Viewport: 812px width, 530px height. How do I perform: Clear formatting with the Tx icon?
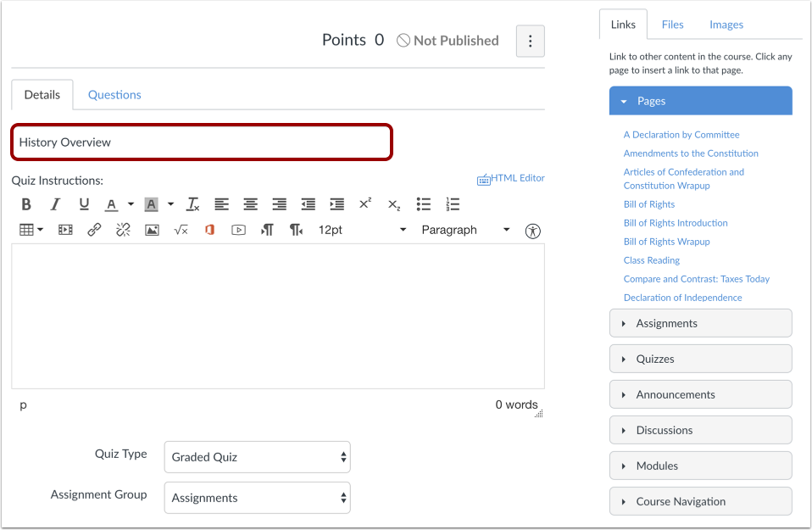(x=192, y=204)
